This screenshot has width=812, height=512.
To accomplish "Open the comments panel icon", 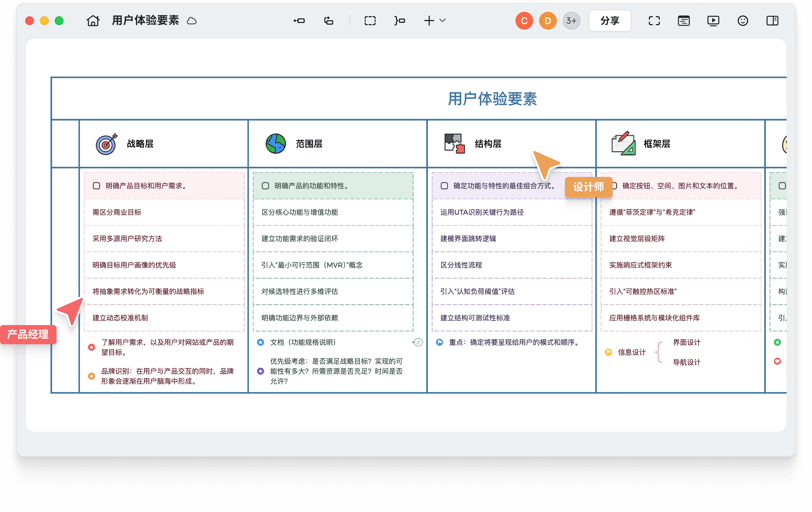I will coord(683,21).
